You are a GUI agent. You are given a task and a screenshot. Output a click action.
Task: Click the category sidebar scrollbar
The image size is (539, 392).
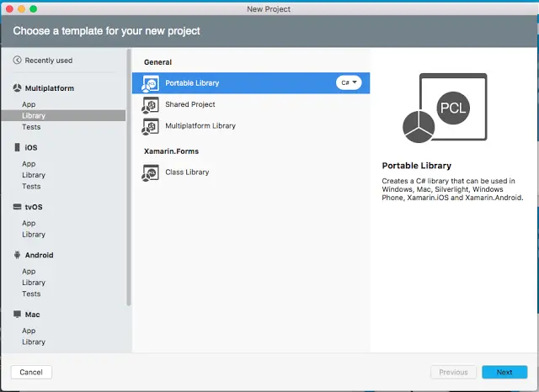(129, 177)
